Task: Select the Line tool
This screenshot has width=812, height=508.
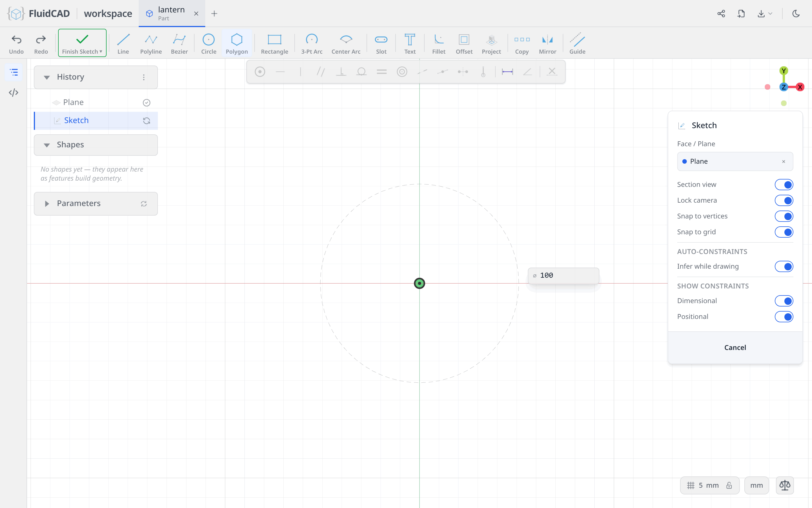Action: pyautogui.click(x=123, y=43)
